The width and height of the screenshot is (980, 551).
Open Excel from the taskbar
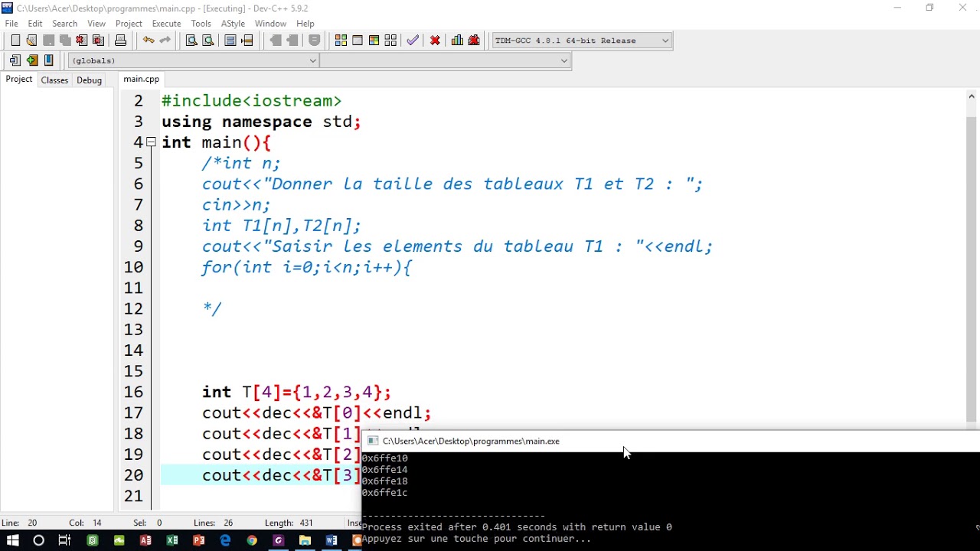(x=172, y=540)
